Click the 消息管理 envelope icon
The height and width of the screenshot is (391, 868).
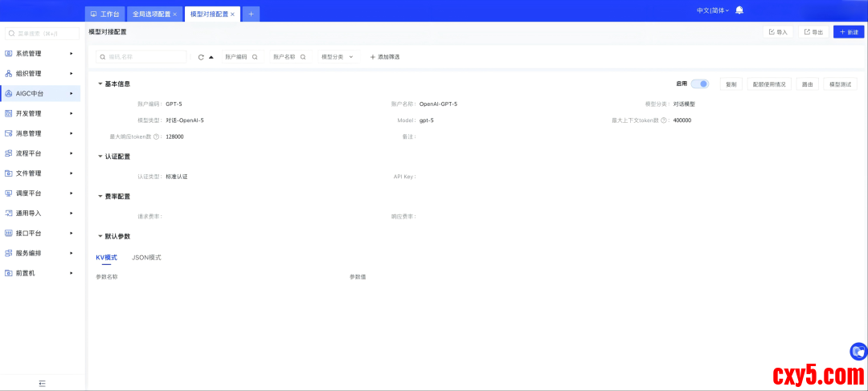[8, 133]
